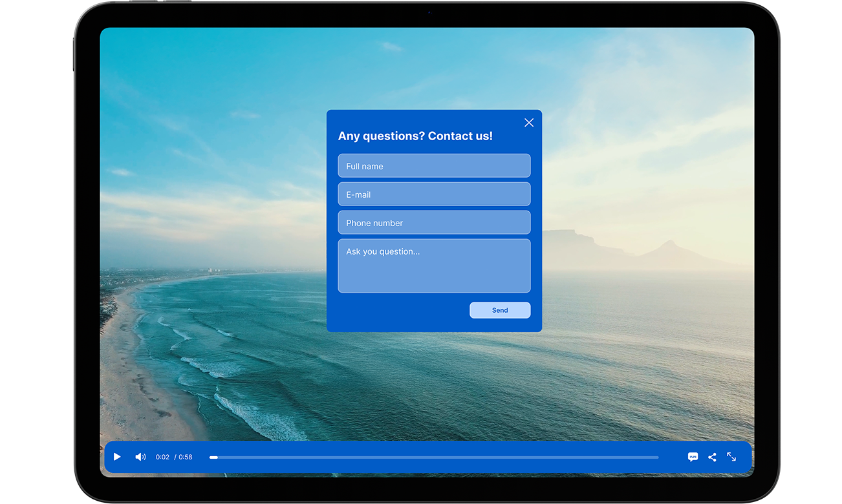Click the share icon in player bar

(712, 457)
